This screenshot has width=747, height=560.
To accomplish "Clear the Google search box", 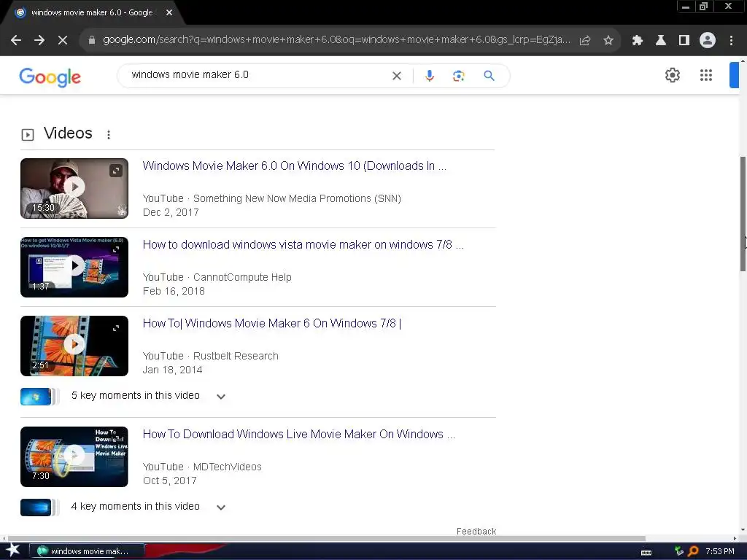I will [396, 76].
